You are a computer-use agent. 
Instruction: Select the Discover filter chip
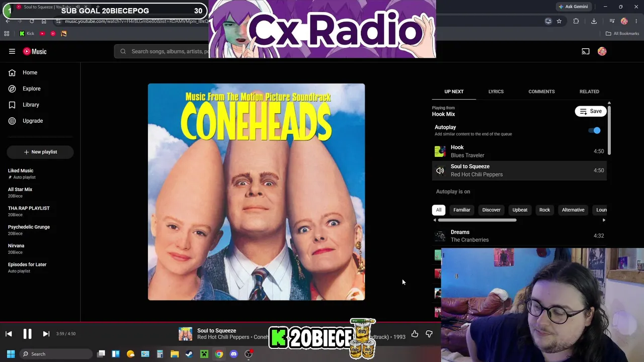[492, 210]
